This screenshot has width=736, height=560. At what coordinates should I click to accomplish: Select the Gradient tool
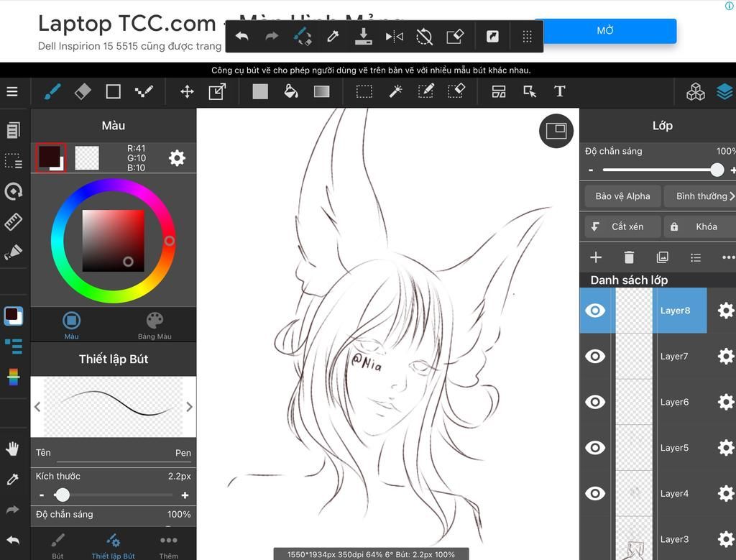point(321,91)
